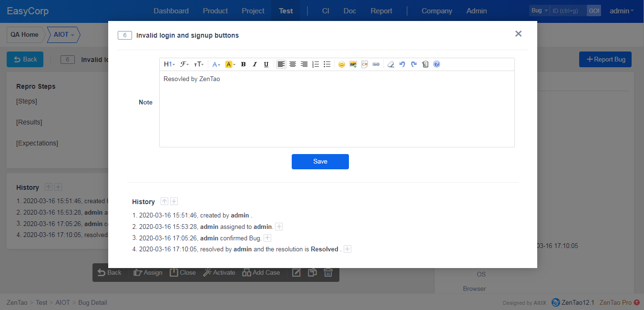Click the hyperlink icon in the toolbar
The height and width of the screenshot is (310, 644).
click(376, 64)
